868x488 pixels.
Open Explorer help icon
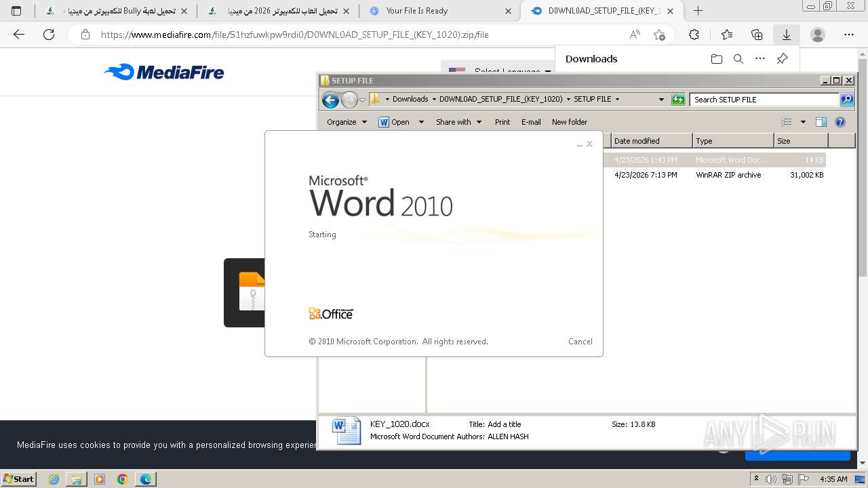tap(840, 122)
